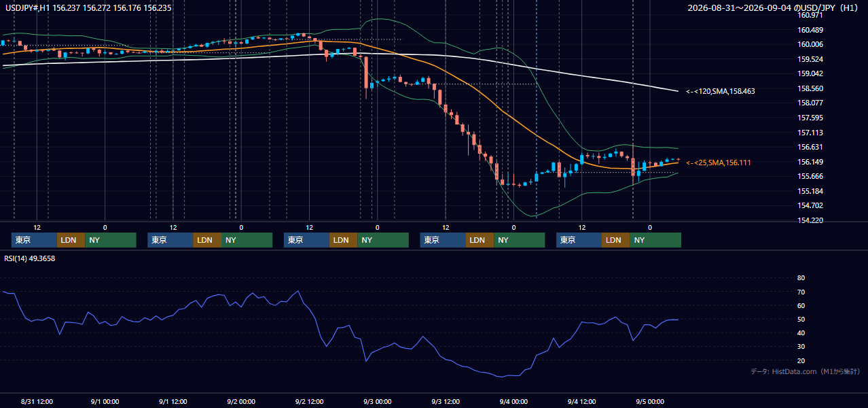The height and width of the screenshot is (408, 868).
Task: Click the 8/31 12:00 time axis label
Action: 37,402
